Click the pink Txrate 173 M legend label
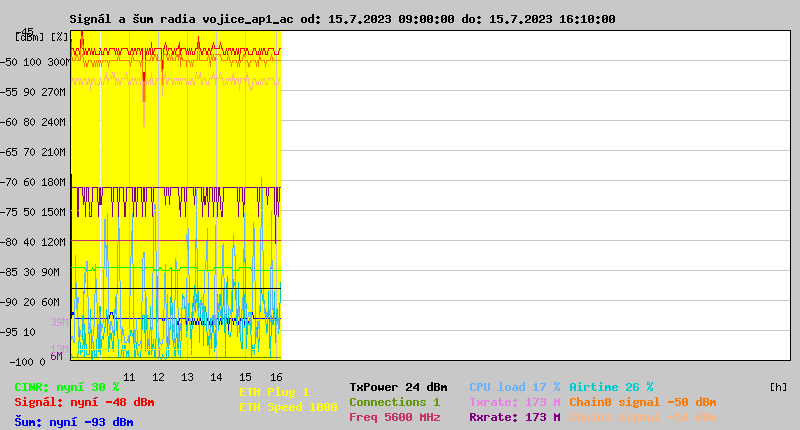This screenshot has width=800, height=430. (515, 402)
